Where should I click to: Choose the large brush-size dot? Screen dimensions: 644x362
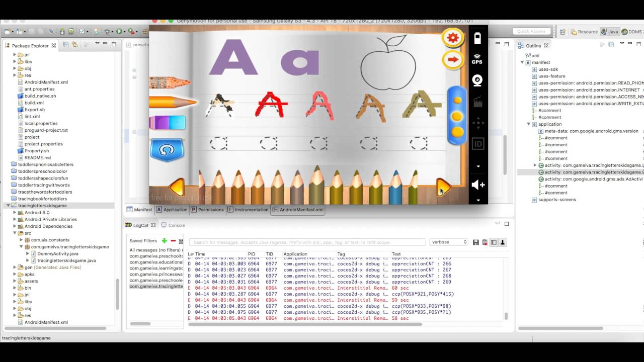click(x=457, y=132)
